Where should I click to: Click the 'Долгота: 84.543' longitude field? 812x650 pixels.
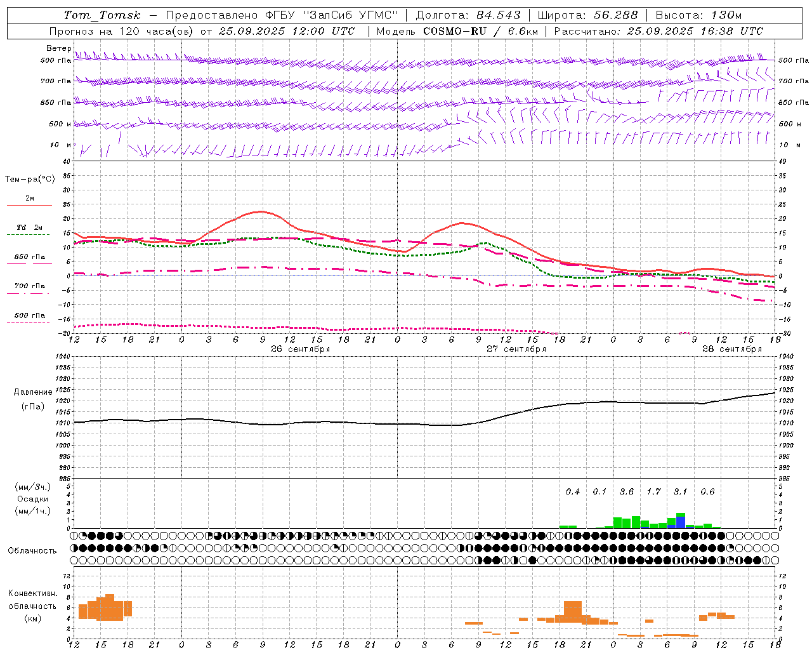tap(468, 15)
